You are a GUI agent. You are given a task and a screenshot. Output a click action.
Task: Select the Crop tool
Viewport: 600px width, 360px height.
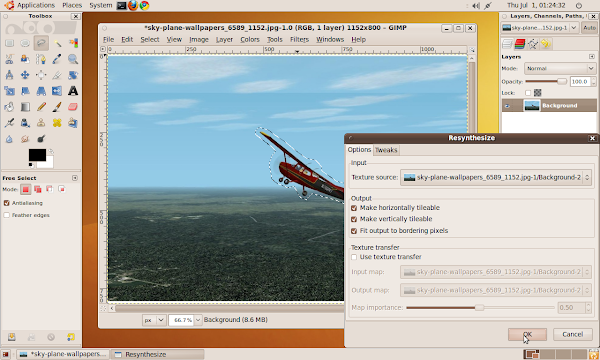(x=57, y=75)
